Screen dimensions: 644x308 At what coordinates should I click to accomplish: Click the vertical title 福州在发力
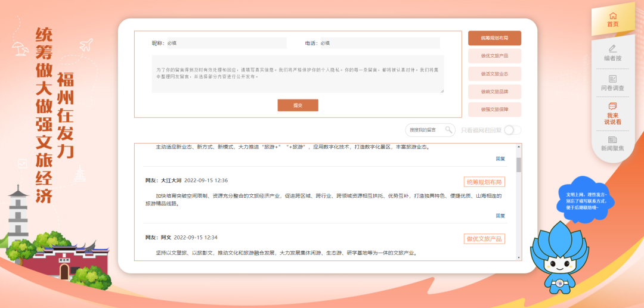(x=66, y=115)
